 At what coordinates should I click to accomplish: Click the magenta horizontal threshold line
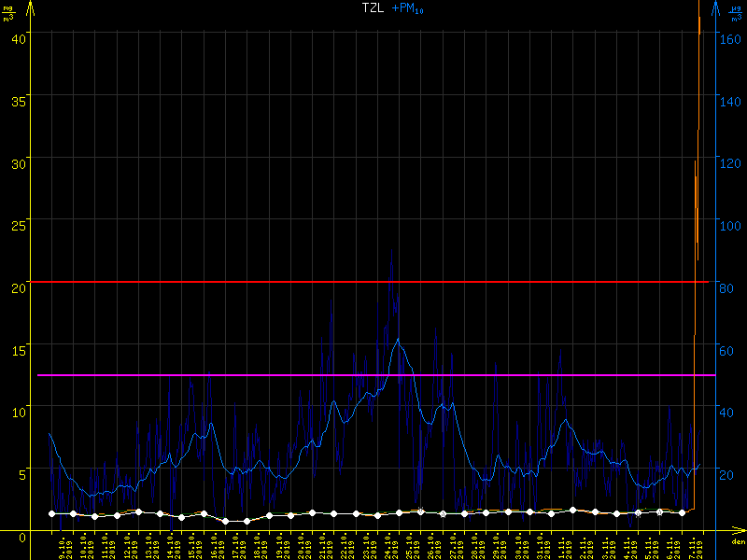coord(373,375)
